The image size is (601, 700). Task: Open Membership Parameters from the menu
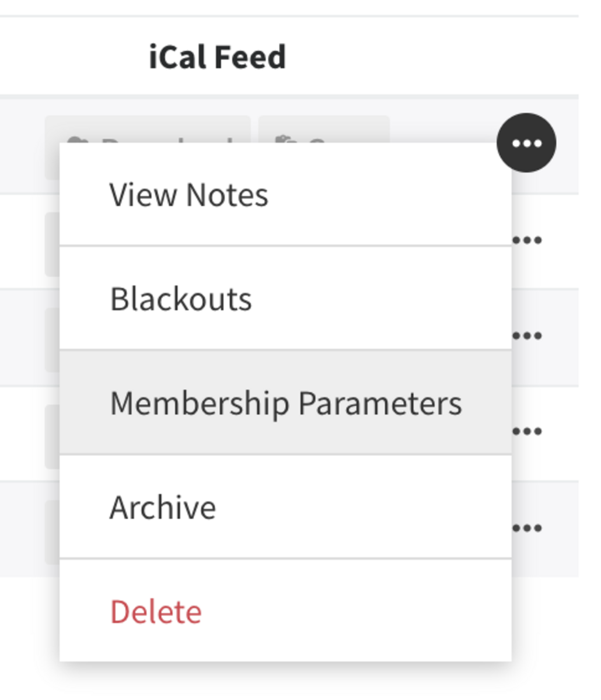tap(285, 403)
